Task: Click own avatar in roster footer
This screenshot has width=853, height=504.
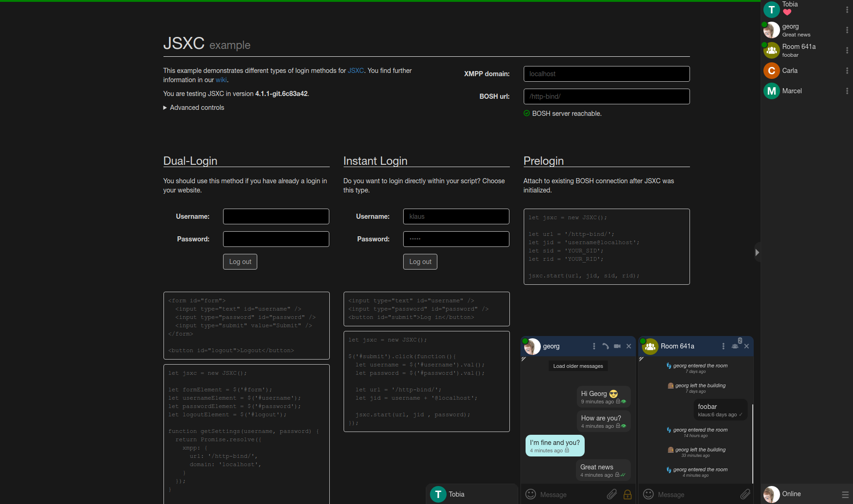Action: tap(771, 494)
